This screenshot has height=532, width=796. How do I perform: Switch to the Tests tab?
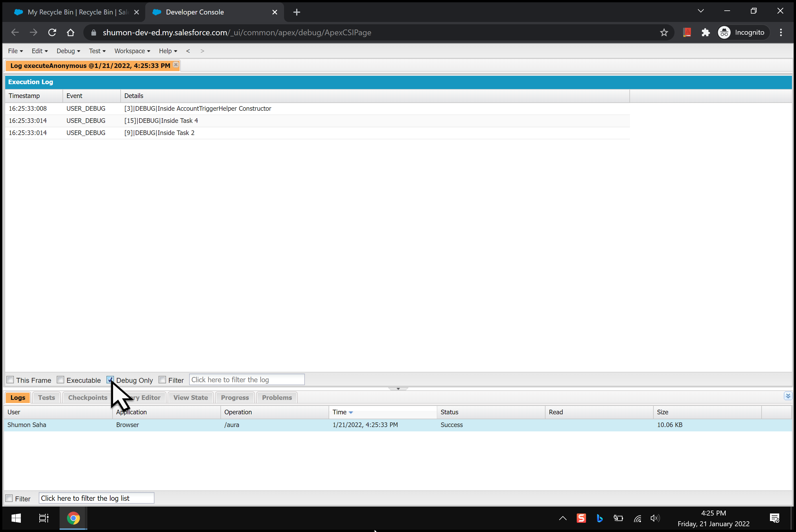pyautogui.click(x=47, y=397)
